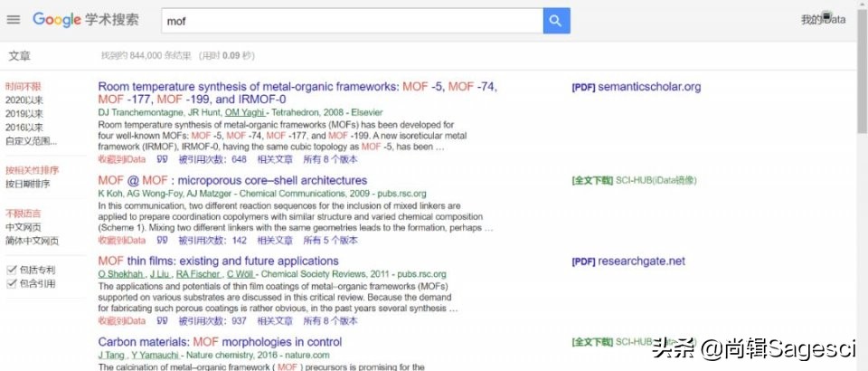Save MOF thin films result to iData
Screen dimensions: 868x371
122,321
